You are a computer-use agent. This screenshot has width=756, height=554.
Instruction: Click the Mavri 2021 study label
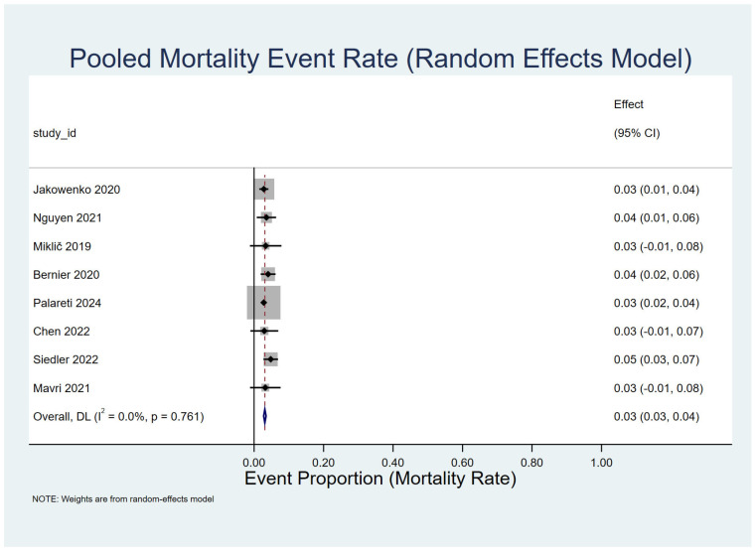pyautogui.click(x=62, y=388)
